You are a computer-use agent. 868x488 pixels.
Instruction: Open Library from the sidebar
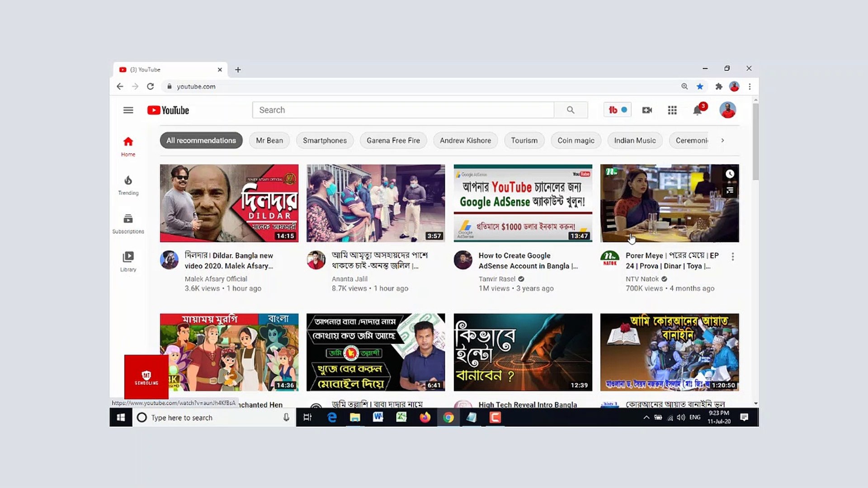pos(127,261)
